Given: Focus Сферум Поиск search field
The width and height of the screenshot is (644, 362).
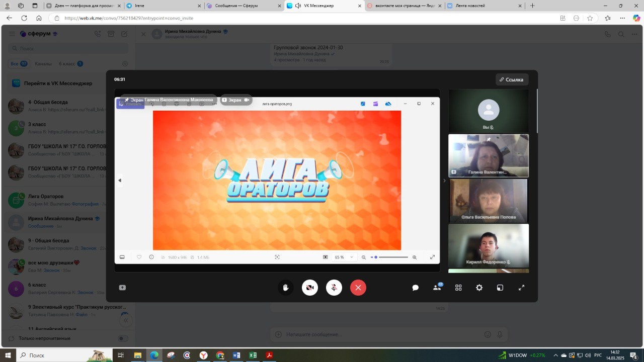Looking at the screenshot, I should (x=68, y=49).
